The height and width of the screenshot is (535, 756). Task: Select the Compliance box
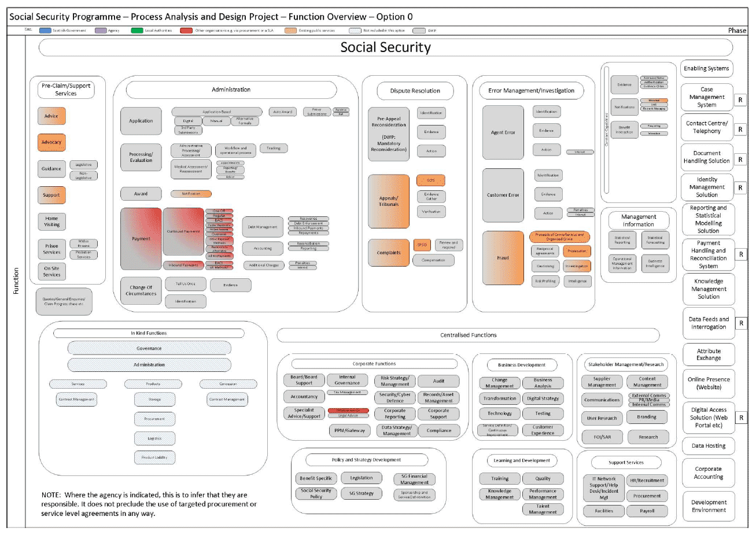coord(439,430)
